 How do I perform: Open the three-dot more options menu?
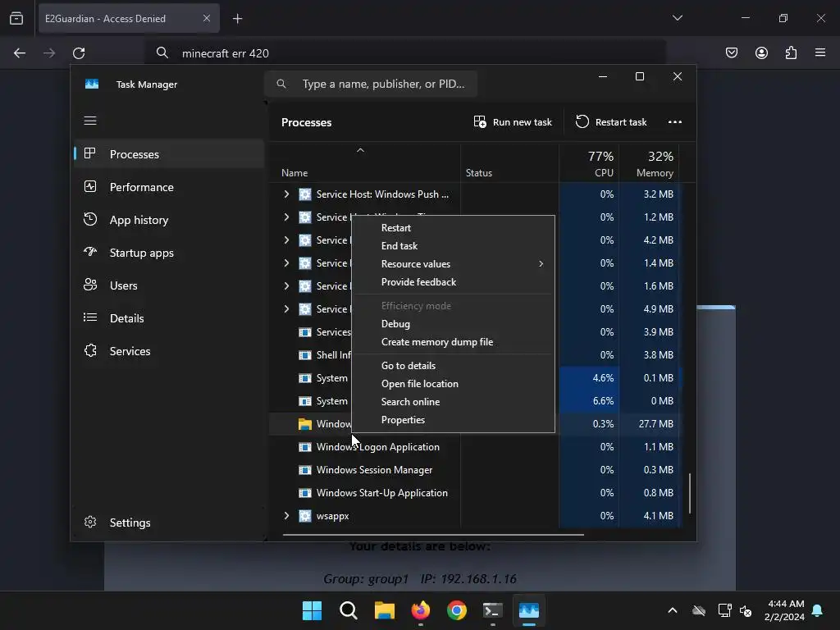click(x=675, y=122)
